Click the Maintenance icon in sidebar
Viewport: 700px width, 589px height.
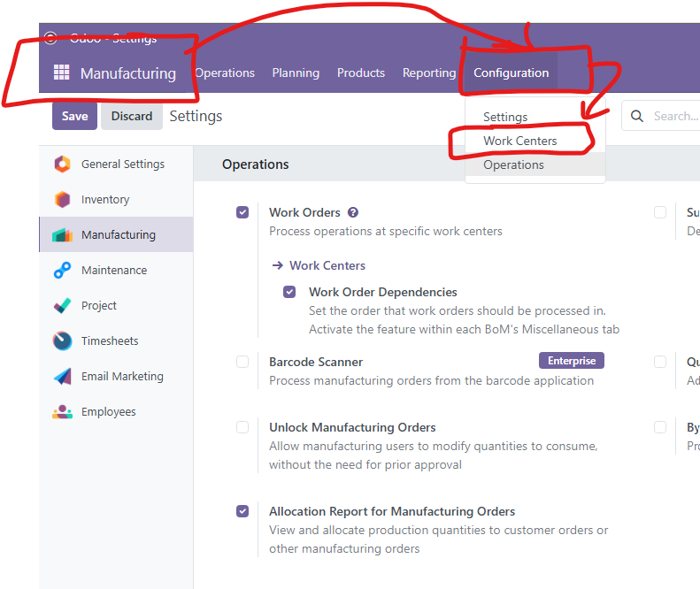click(62, 271)
